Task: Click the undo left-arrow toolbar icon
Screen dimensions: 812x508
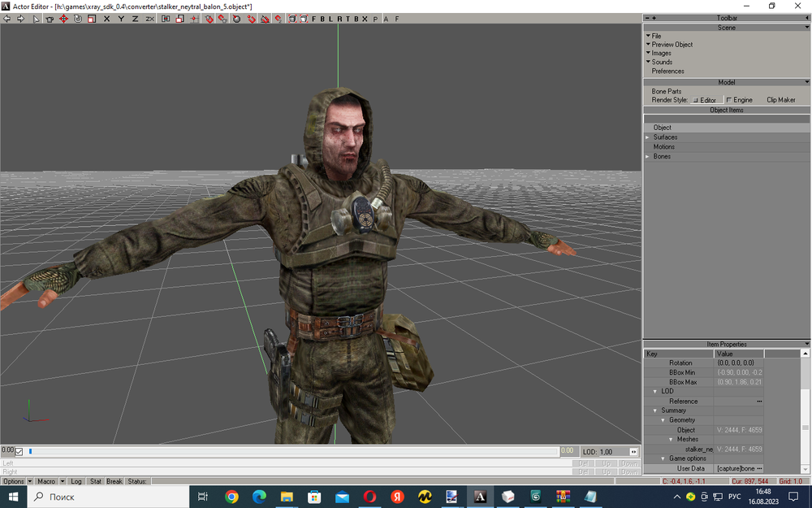Action: 7,19
